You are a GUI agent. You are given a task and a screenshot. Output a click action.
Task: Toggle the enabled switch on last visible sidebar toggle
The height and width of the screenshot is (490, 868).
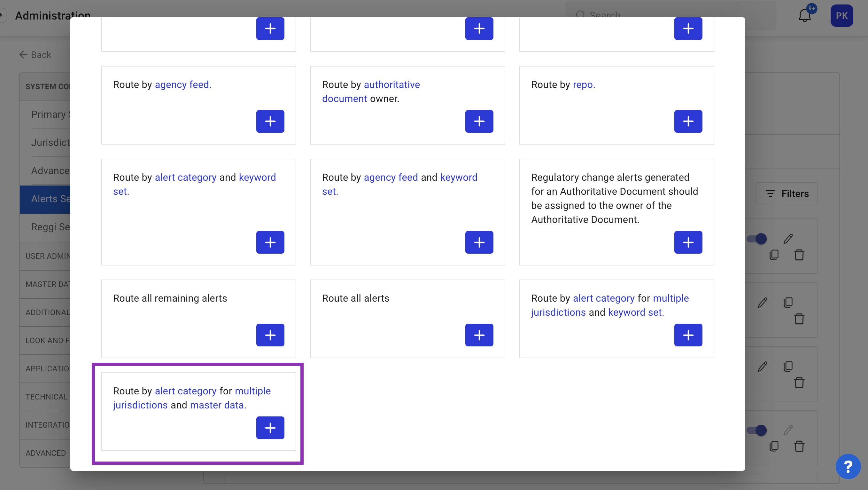coord(758,430)
